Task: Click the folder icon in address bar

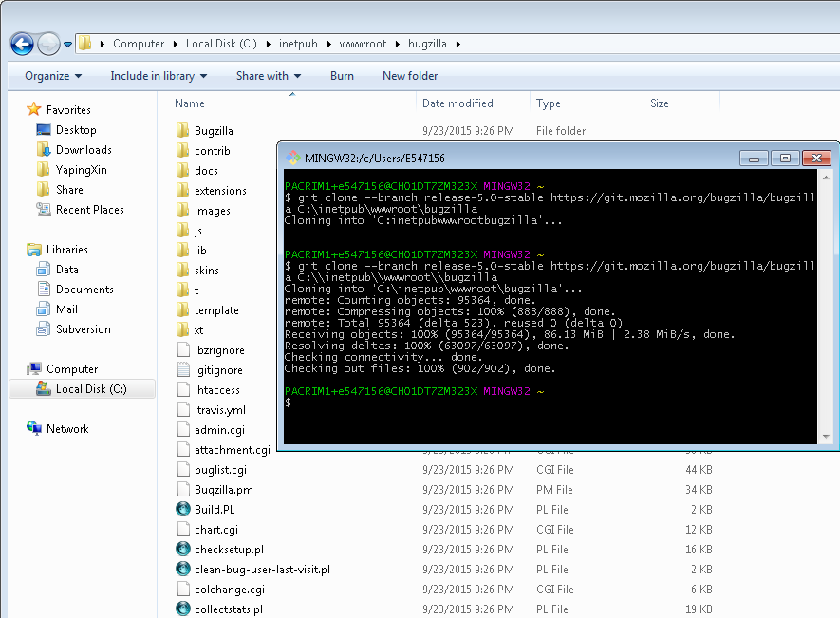Action: pos(85,44)
